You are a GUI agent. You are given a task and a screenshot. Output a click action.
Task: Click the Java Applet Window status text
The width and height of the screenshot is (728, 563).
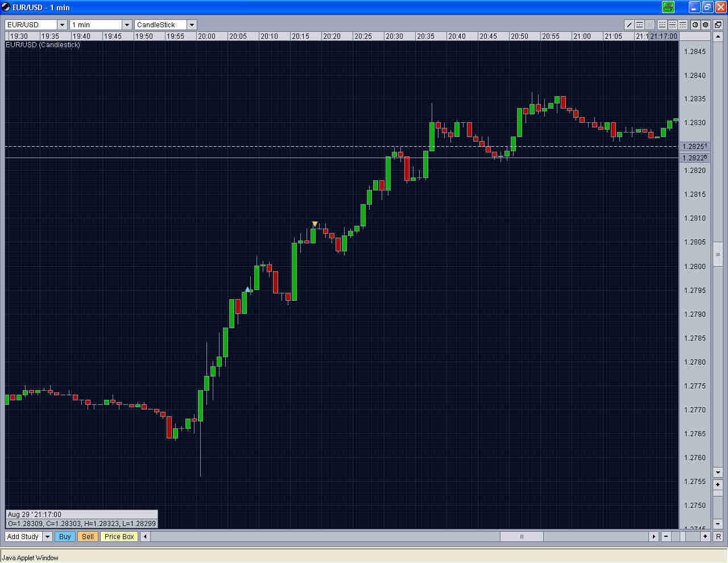(x=30, y=558)
